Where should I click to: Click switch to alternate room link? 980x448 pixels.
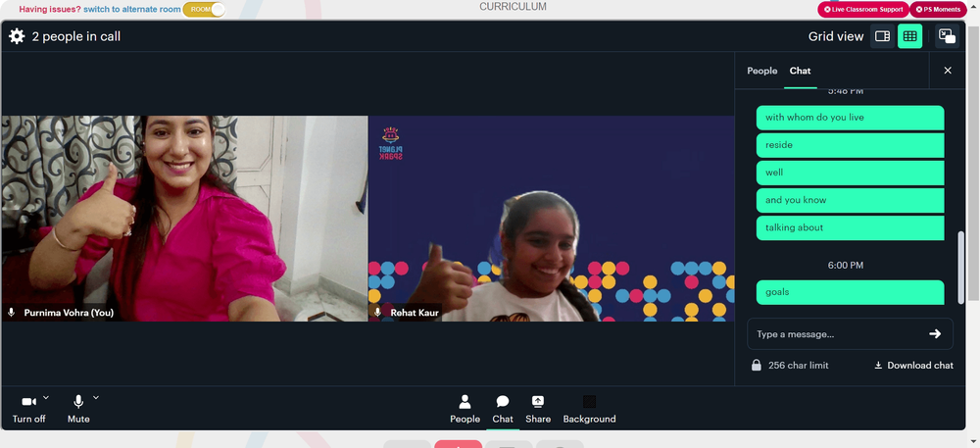pyautogui.click(x=132, y=10)
